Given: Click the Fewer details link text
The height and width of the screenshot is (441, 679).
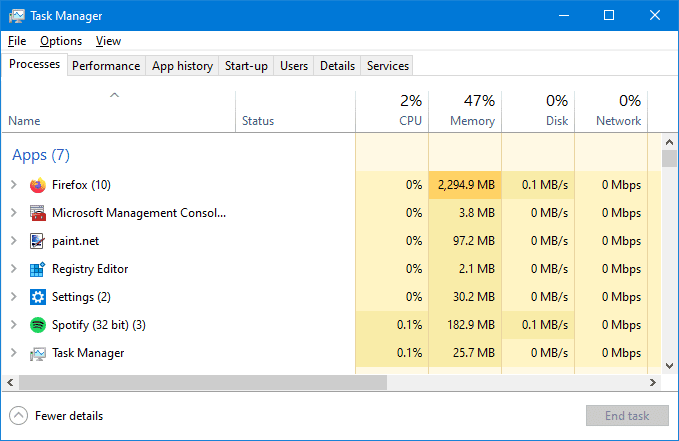Looking at the screenshot, I should click(69, 416).
